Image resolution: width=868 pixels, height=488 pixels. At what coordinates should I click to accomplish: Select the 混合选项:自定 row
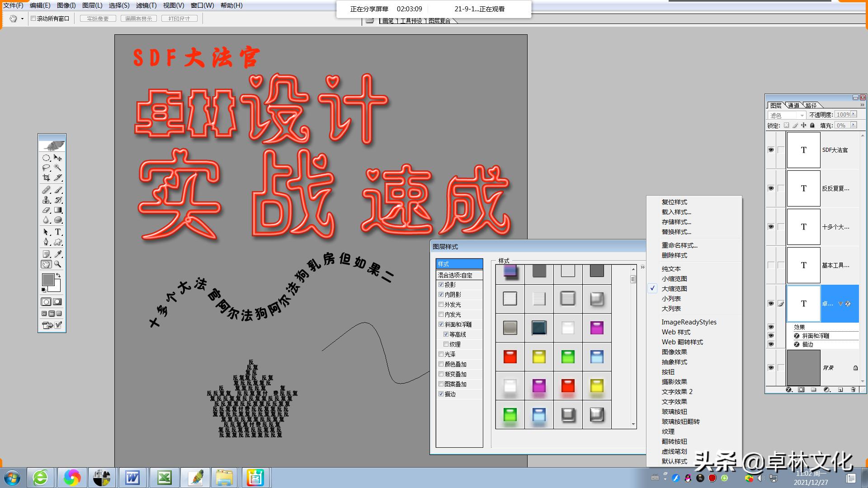point(459,275)
